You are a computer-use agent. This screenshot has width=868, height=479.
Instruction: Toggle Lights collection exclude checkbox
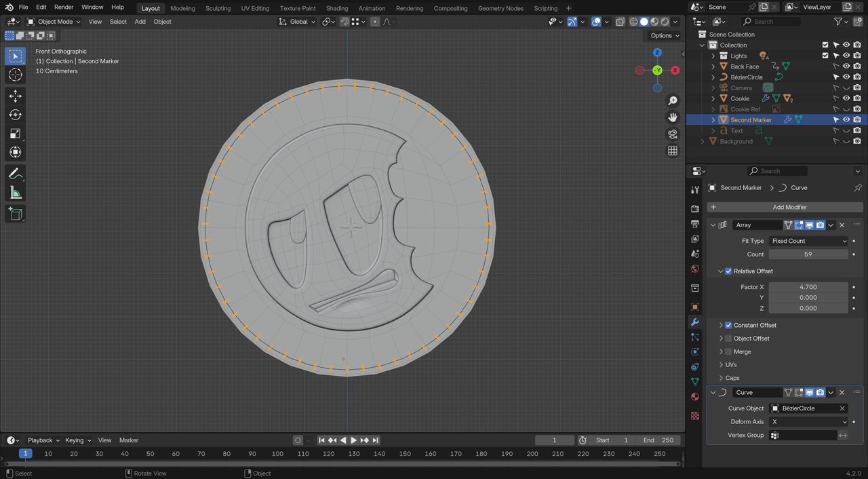[825, 56]
